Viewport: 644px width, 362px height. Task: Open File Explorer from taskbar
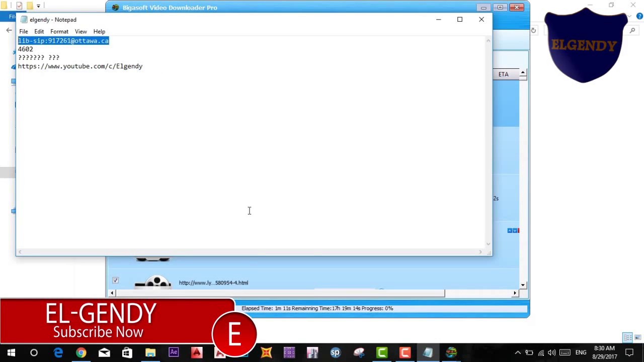(150, 352)
